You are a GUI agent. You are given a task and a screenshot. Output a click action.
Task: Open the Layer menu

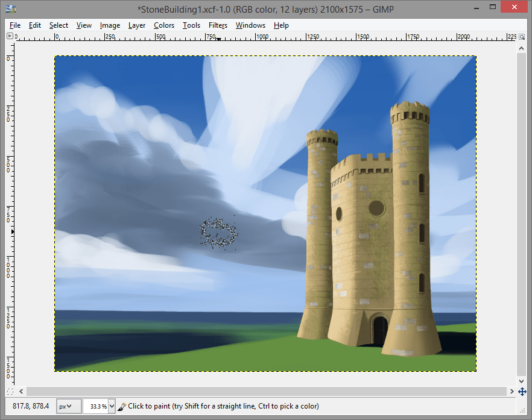[136, 25]
